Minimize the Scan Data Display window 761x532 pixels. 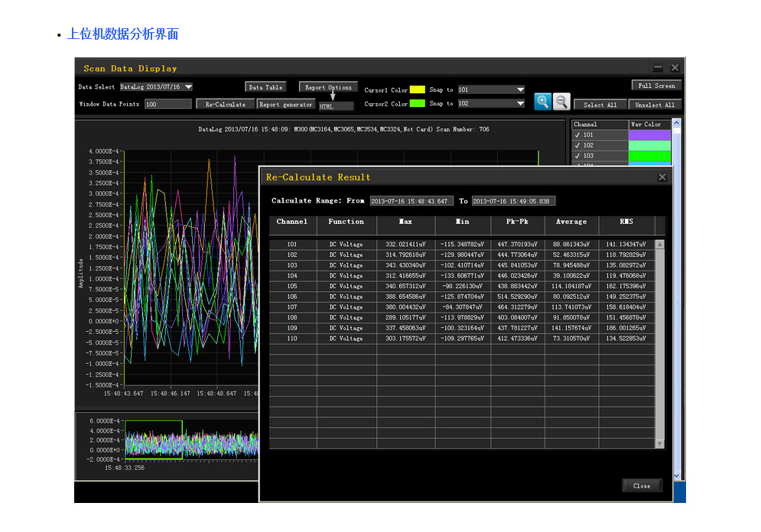coord(658,68)
